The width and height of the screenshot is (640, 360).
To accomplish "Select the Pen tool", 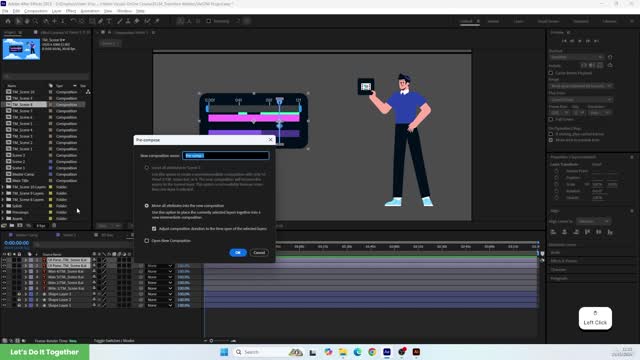I will point(100,21).
